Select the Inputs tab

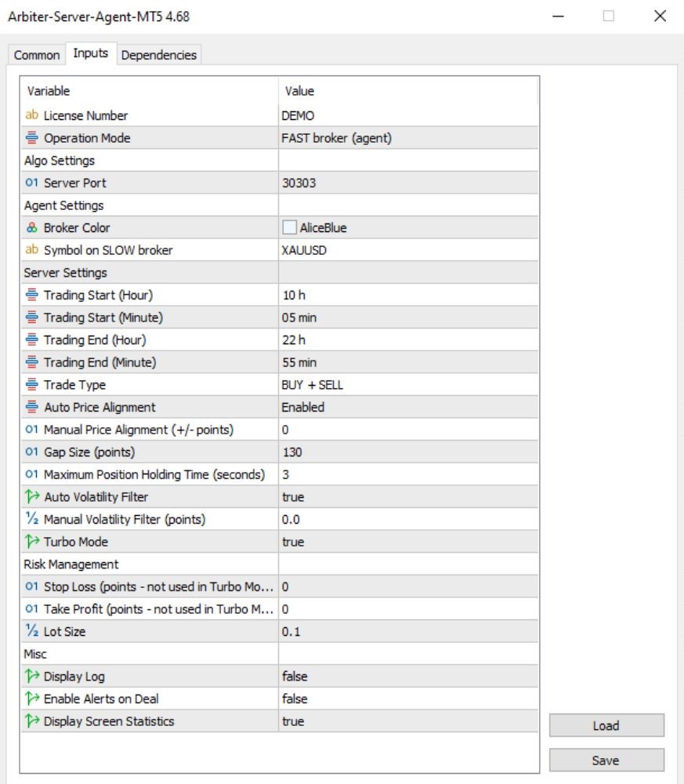coord(90,53)
